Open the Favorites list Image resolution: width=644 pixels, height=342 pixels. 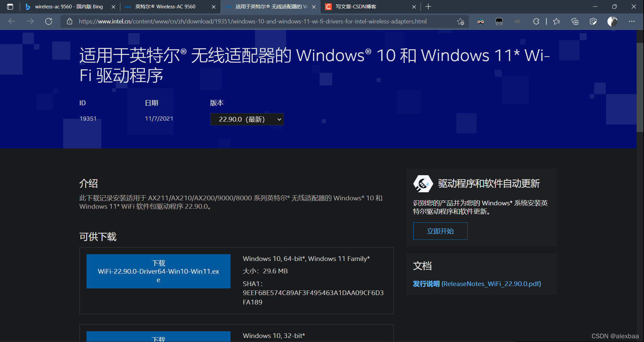(556, 21)
